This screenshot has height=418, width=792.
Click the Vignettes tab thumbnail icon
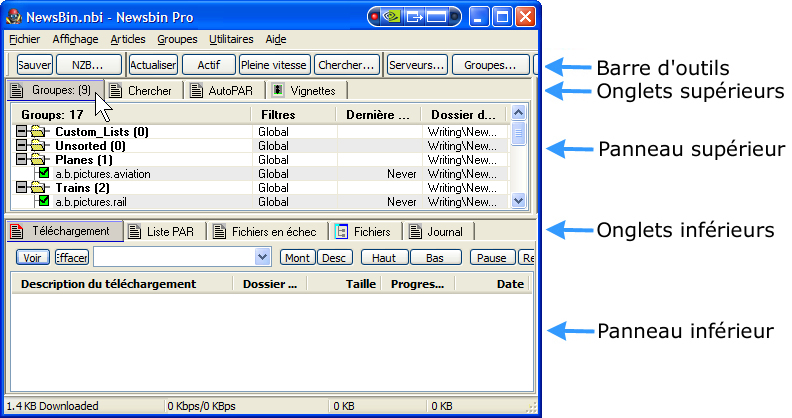[x=277, y=90]
